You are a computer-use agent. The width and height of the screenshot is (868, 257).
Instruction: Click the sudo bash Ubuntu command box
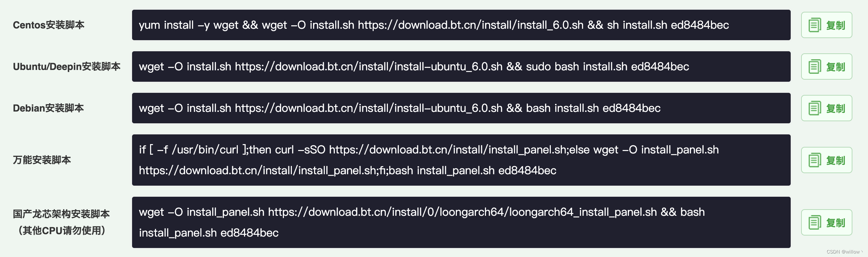pyautogui.click(x=461, y=67)
